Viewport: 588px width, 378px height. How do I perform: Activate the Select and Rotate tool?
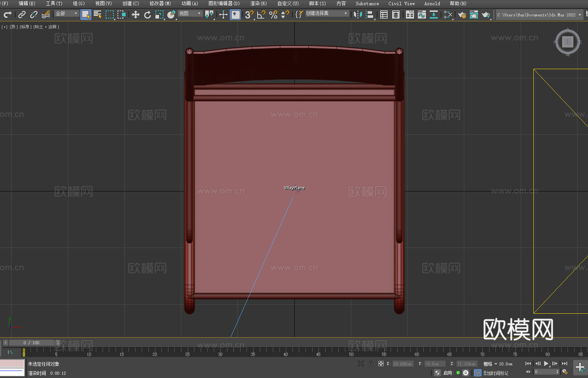tap(148, 14)
